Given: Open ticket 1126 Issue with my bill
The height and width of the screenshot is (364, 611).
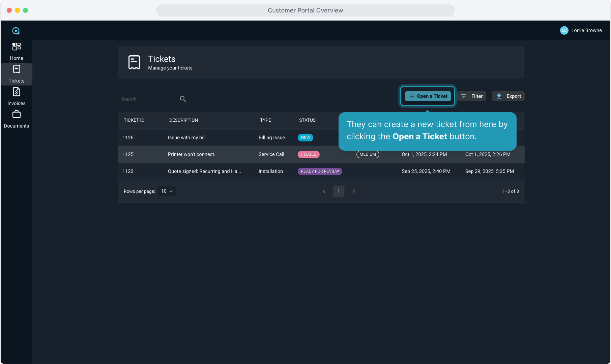Looking at the screenshot, I should (186, 138).
